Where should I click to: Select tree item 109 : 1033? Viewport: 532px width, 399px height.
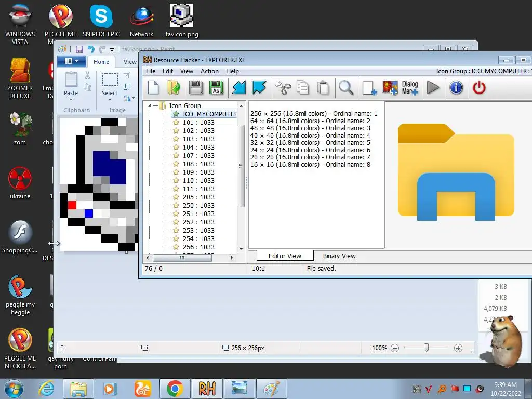click(x=198, y=172)
